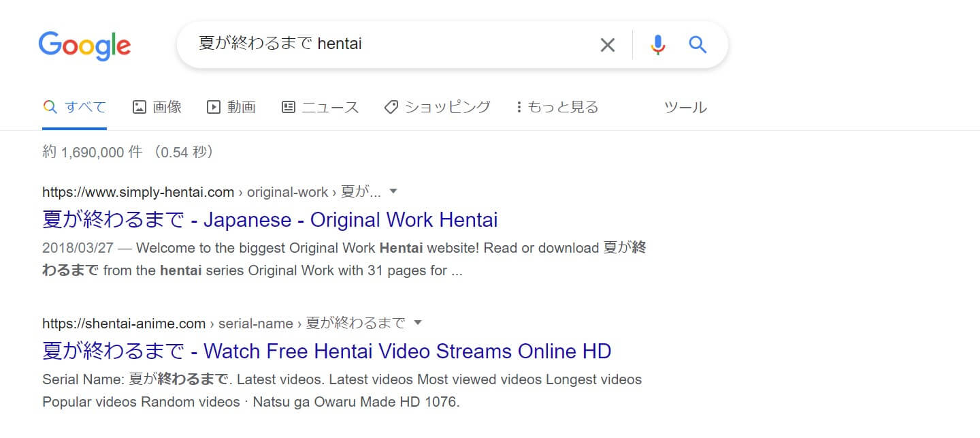Screen dimensions: 980x438
Task: Open the ショッピング tab
Action: (437, 107)
